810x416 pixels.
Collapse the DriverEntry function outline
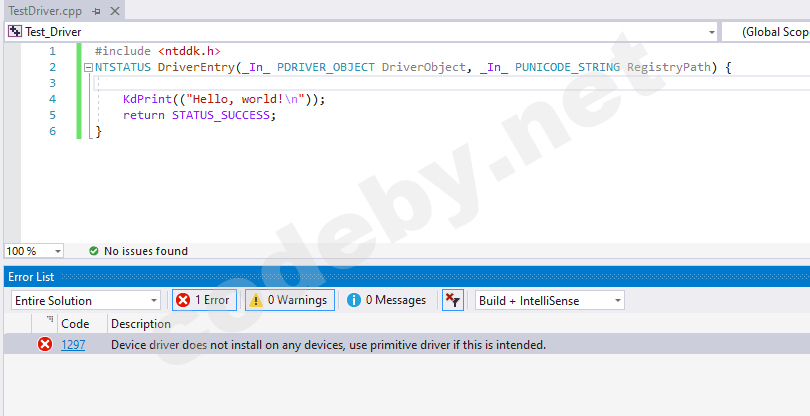[x=88, y=68]
